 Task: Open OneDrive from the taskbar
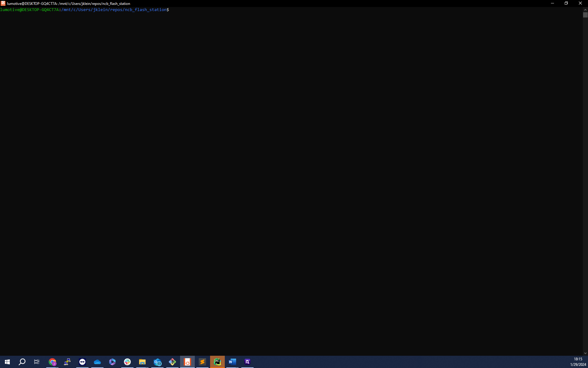point(97,362)
